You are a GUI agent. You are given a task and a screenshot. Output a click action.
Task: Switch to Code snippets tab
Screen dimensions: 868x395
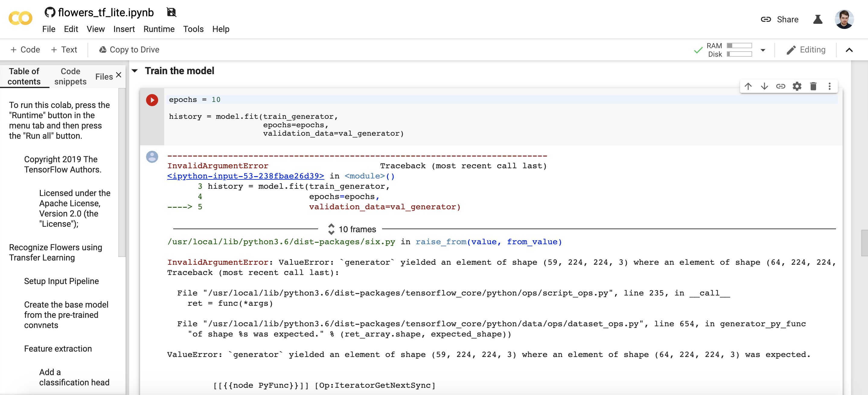click(70, 77)
